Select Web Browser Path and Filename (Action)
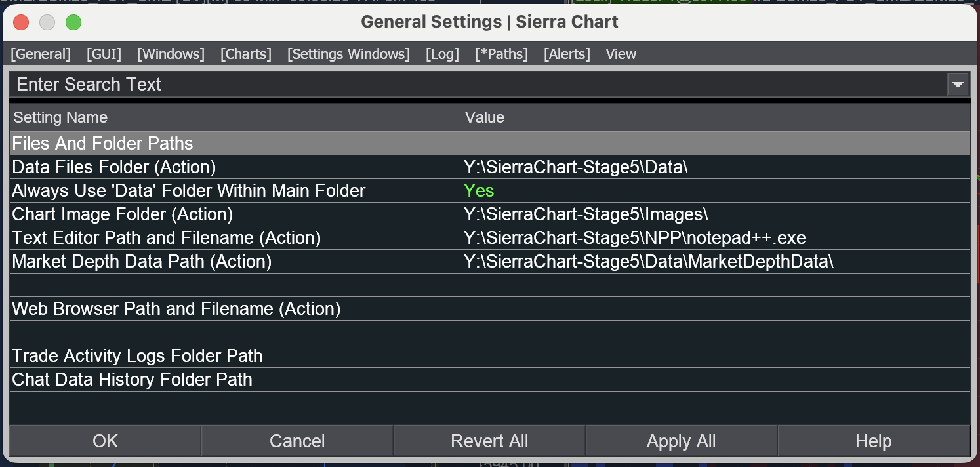The height and width of the screenshot is (467, 980). (x=235, y=309)
